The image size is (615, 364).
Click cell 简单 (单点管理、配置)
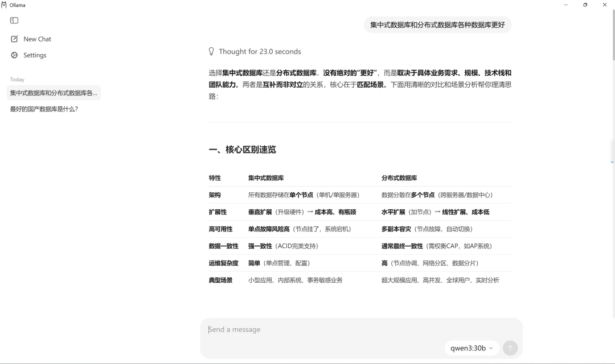tap(279, 263)
